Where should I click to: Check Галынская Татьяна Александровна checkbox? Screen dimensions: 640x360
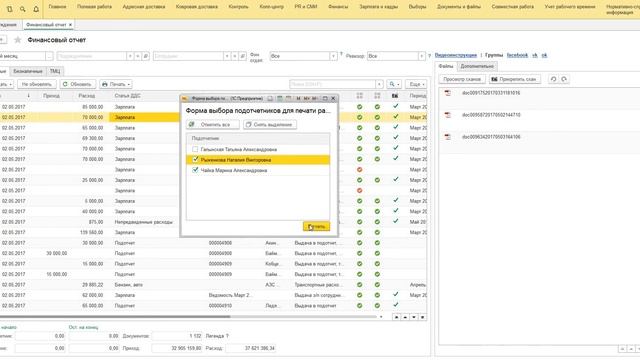[195, 149]
